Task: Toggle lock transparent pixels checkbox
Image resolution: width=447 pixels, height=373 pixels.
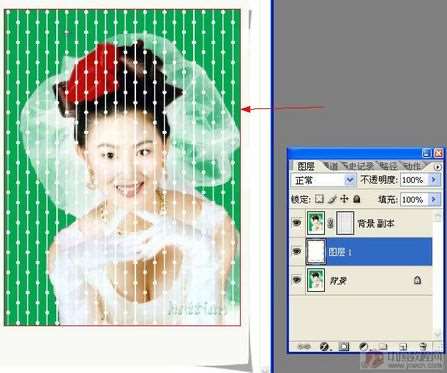Action: tap(320, 199)
